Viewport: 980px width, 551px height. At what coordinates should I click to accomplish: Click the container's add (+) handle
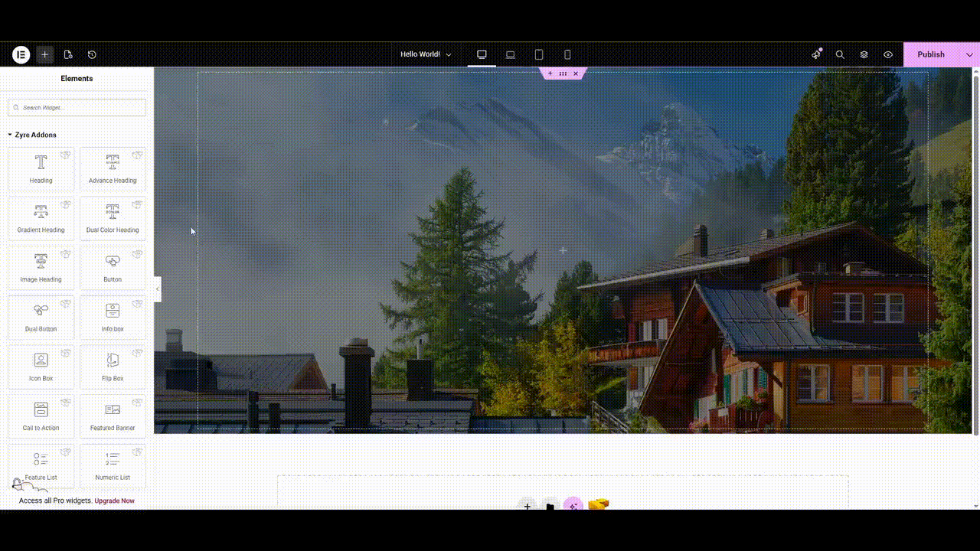coord(550,73)
